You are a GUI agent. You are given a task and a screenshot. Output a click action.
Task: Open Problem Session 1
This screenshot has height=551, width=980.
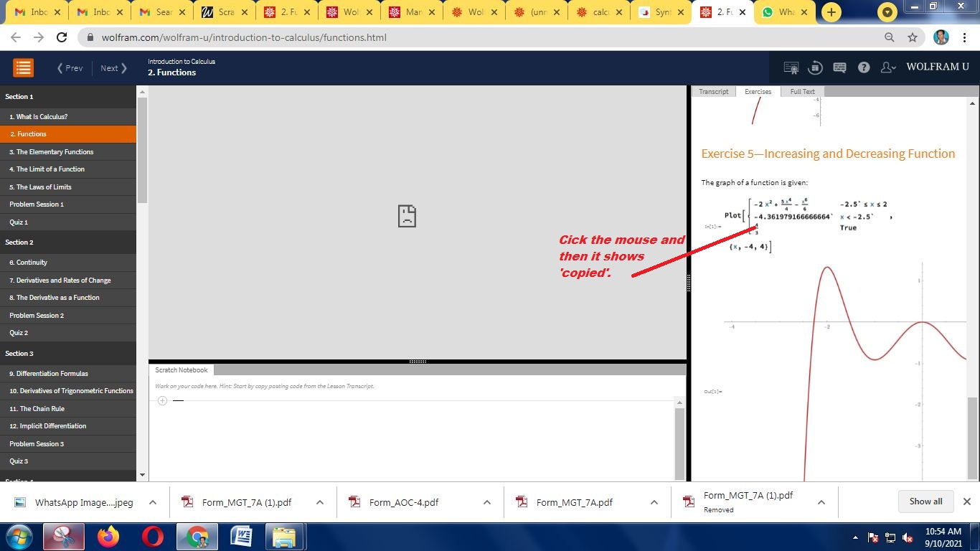68,204
